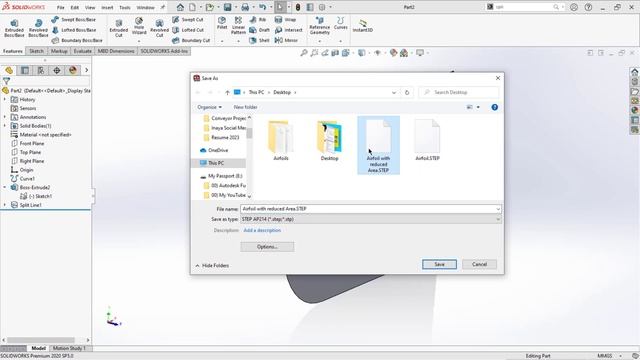Click the Options... button
The image size is (640, 360).
[x=267, y=247]
